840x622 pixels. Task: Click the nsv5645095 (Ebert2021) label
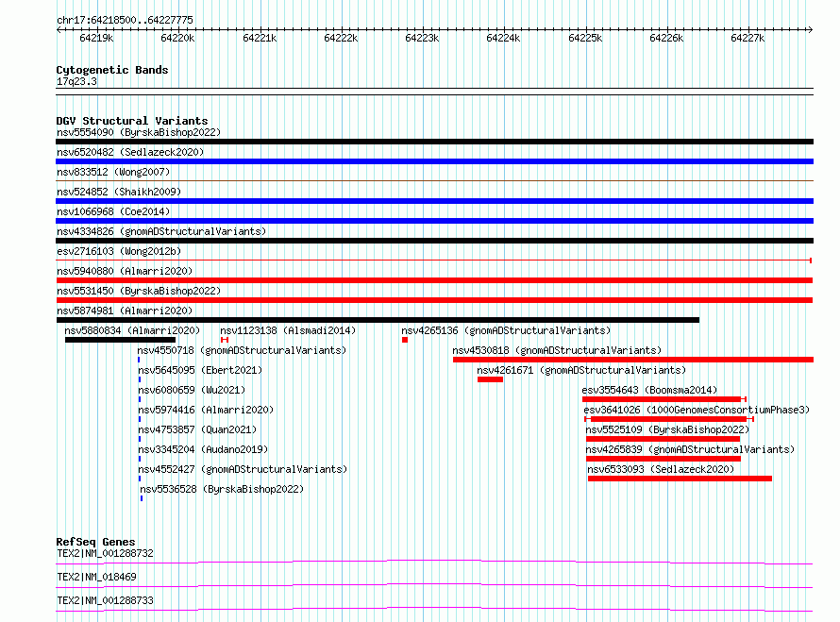(200, 370)
